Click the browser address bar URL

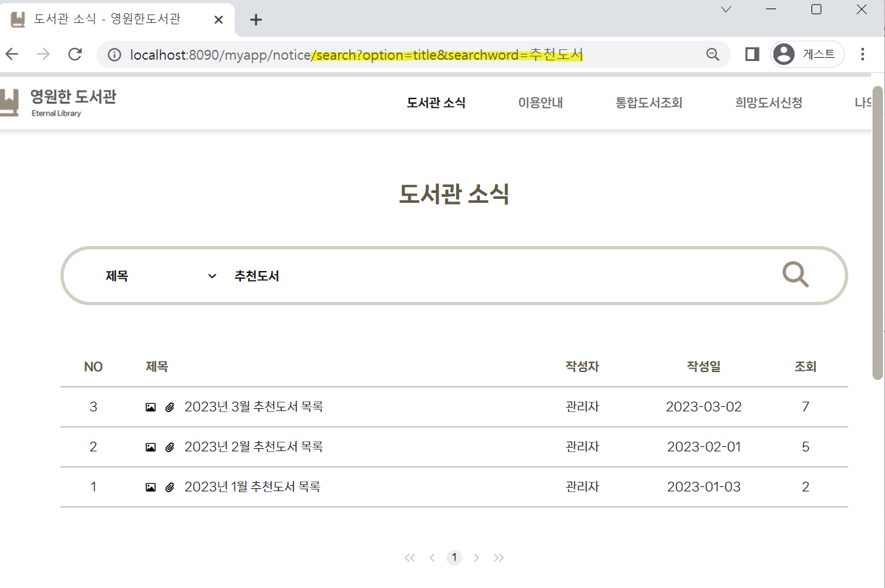coord(356,54)
